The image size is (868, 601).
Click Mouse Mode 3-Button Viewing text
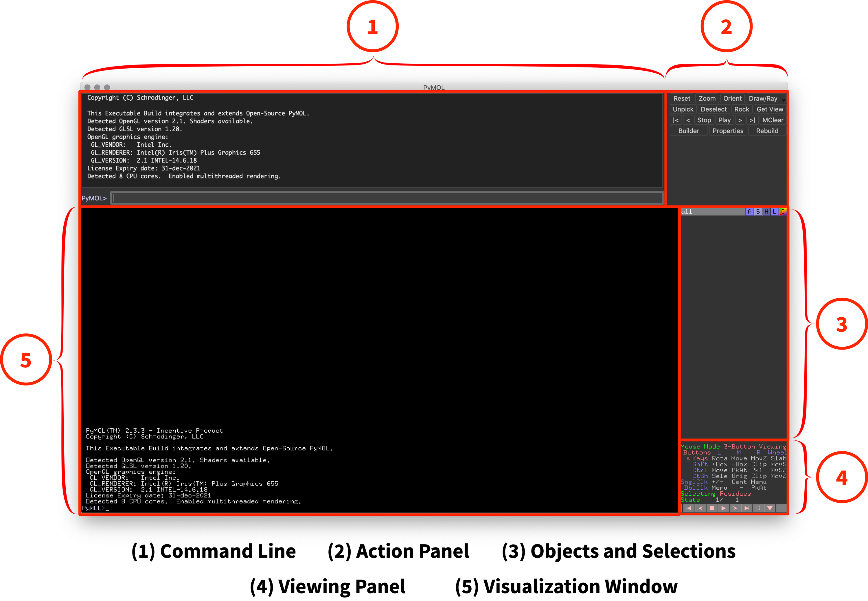pyautogui.click(x=733, y=446)
